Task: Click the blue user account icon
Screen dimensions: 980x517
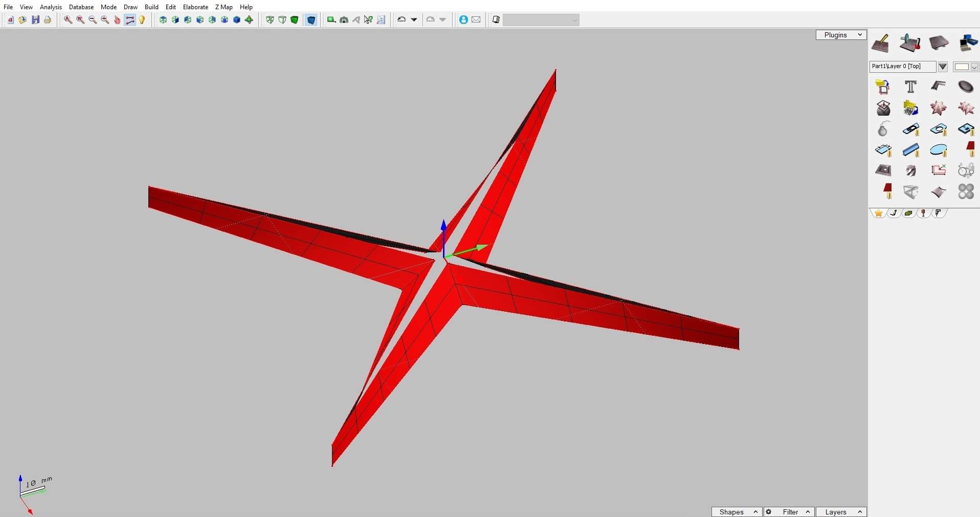Action: [463, 20]
